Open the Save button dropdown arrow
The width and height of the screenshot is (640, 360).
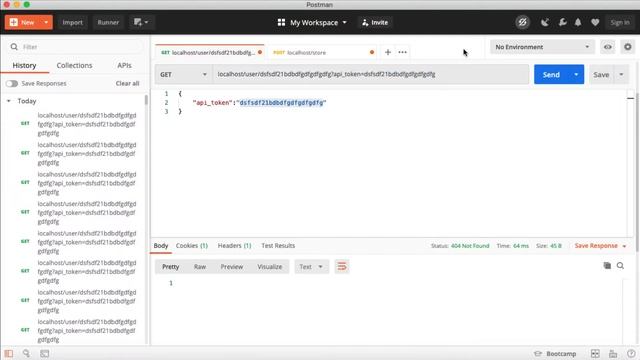pyautogui.click(x=621, y=75)
